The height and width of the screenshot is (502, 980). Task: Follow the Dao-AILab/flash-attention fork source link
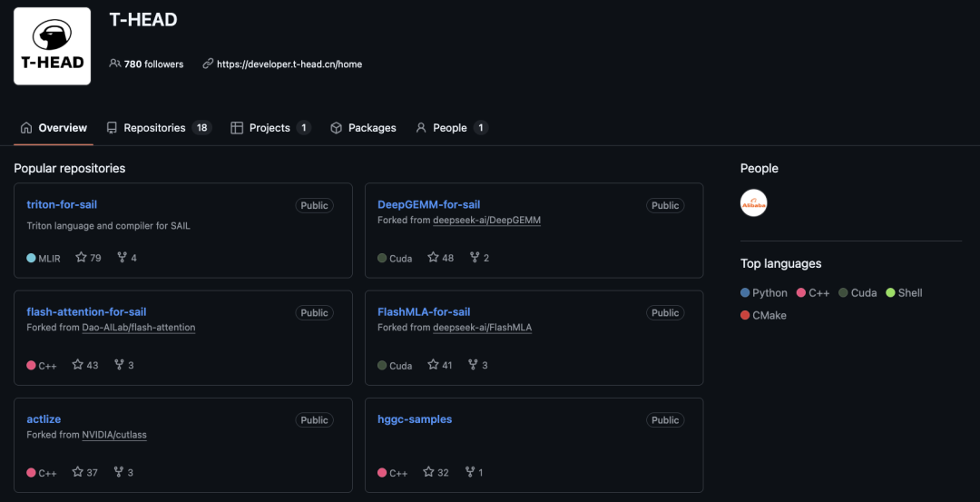(139, 328)
